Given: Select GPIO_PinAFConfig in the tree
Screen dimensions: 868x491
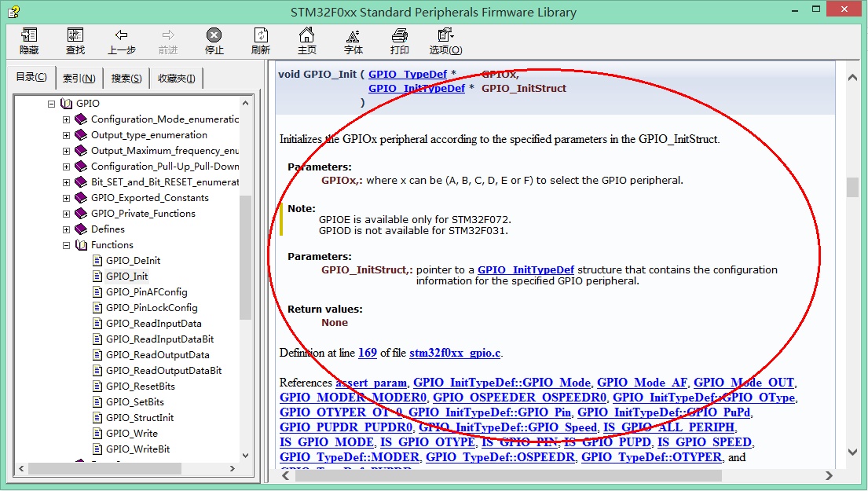Looking at the screenshot, I should (x=147, y=292).
